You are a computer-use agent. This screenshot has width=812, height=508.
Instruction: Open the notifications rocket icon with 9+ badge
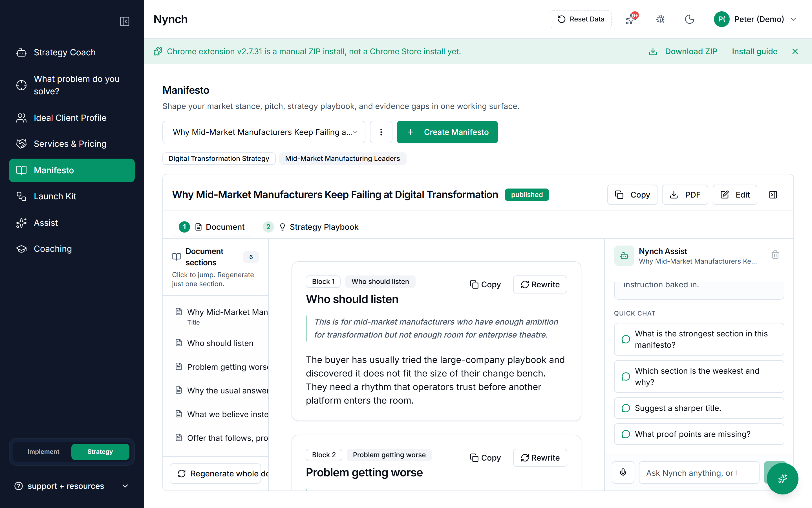point(631,19)
